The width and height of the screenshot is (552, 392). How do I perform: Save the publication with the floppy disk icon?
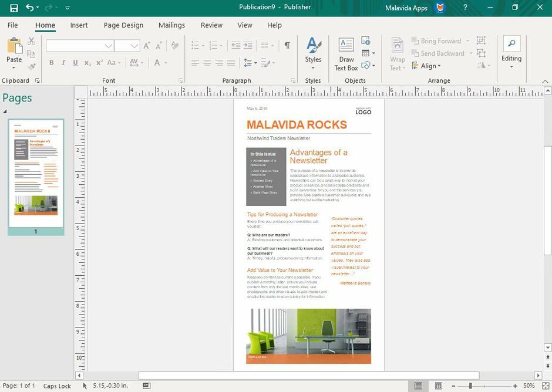tap(14, 8)
